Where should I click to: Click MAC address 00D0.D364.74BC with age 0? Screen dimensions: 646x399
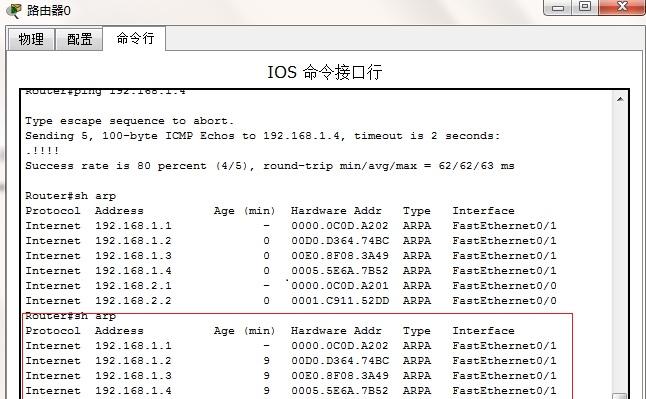(x=340, y=241)
